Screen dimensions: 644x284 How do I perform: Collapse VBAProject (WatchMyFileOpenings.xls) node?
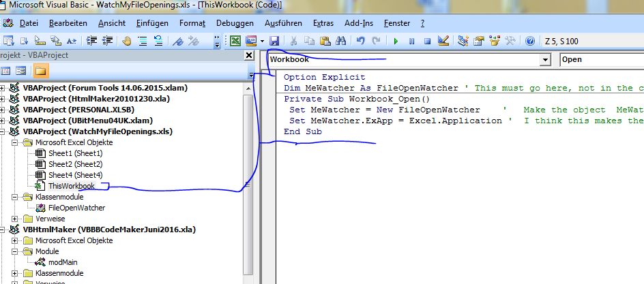click(1, 131)
